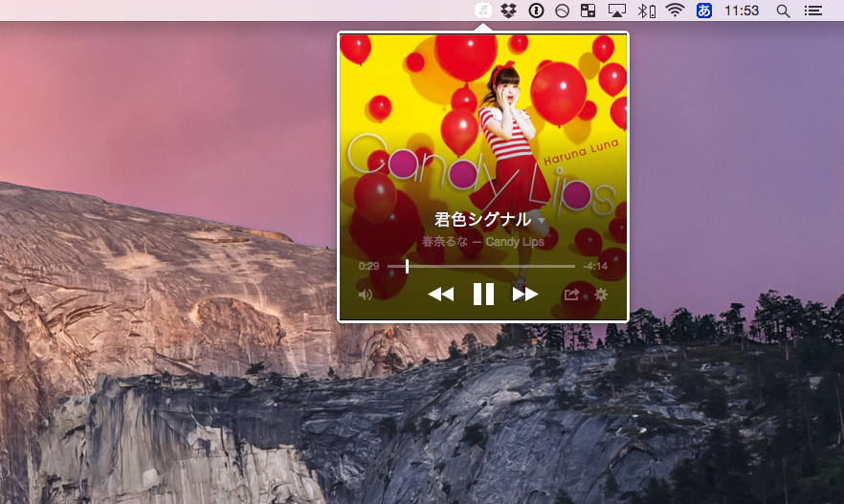Click the volume speaker icon in player
The width and height of the screenshot is (844, 504).
[x=366, y=295]
